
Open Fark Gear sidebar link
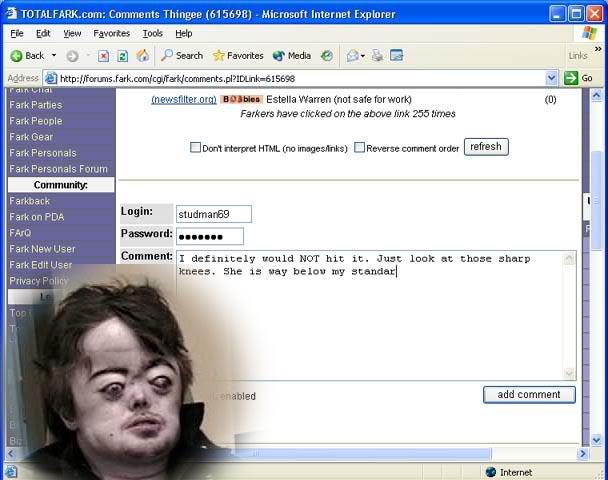(31, 137)
